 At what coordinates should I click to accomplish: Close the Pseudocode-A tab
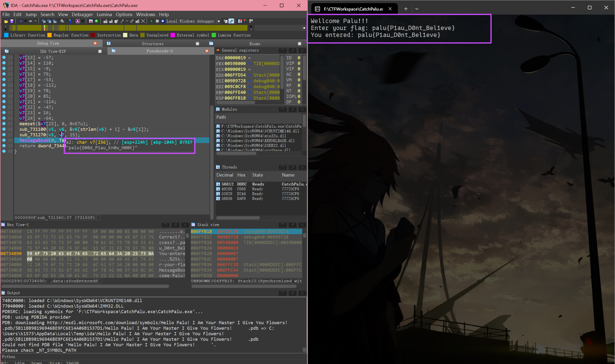tap(207, 51)
